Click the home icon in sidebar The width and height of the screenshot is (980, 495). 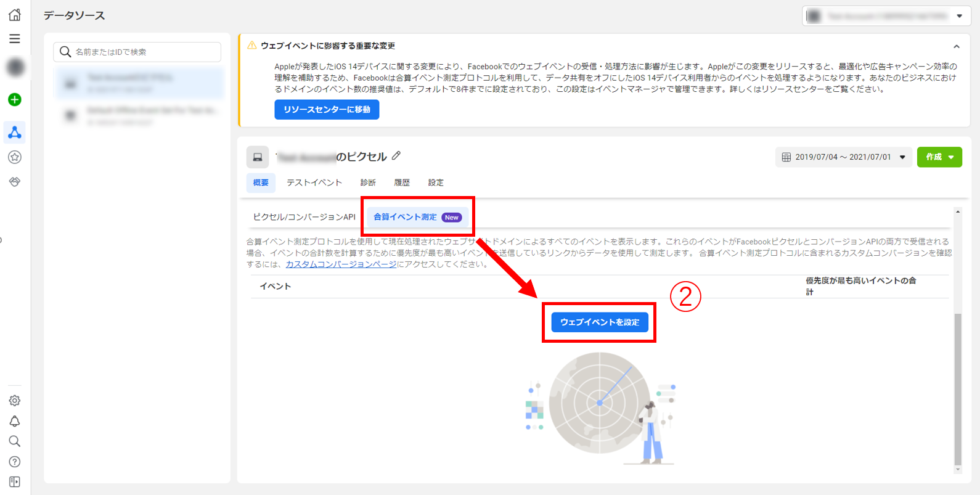coord(15,15)
